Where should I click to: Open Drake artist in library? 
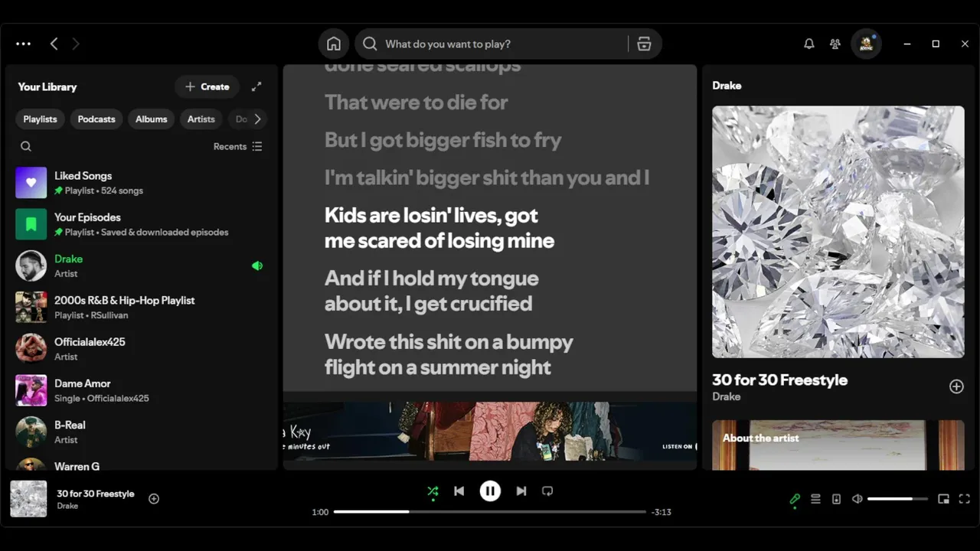click(140, 266)
